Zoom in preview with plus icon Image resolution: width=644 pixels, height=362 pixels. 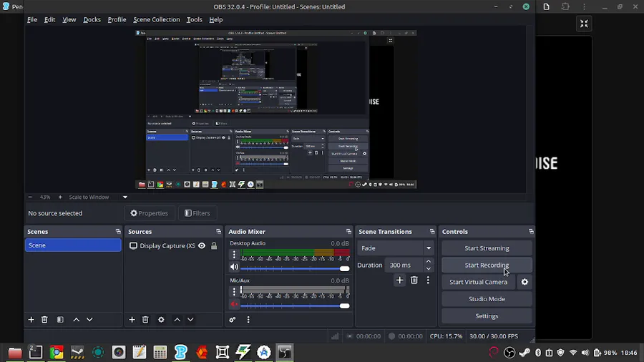(60, 197)
